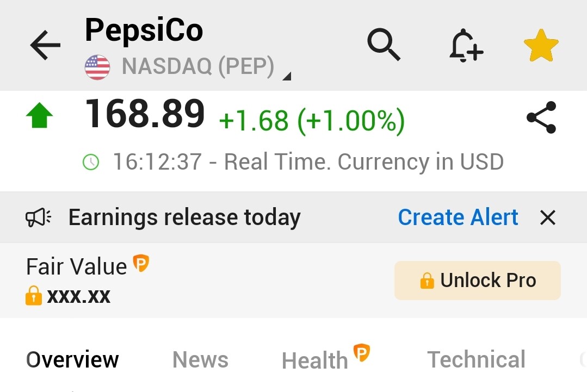Toggle the yellow star watchlist favorite
Screen dimensions: 587x392
(x=541, y=46)
